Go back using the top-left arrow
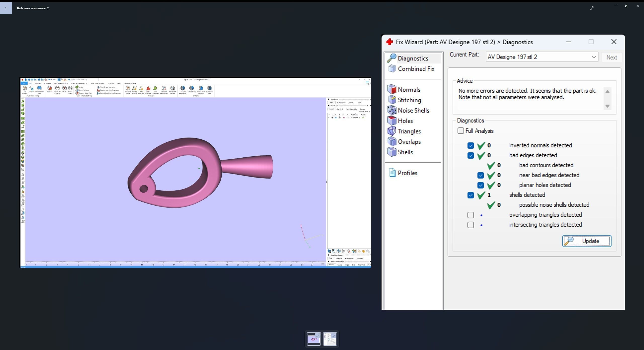The image size is (644, 350). click(x=6, y=8)
